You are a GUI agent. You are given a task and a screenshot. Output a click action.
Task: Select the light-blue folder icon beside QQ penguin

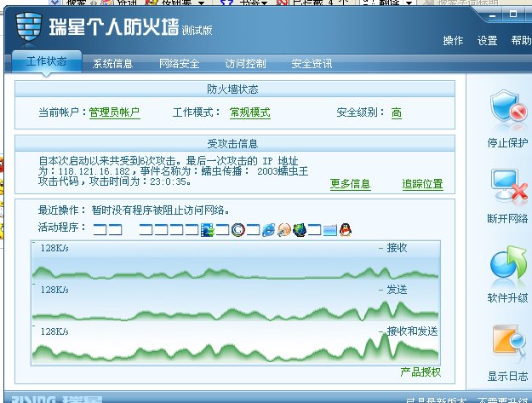[329, 230]
